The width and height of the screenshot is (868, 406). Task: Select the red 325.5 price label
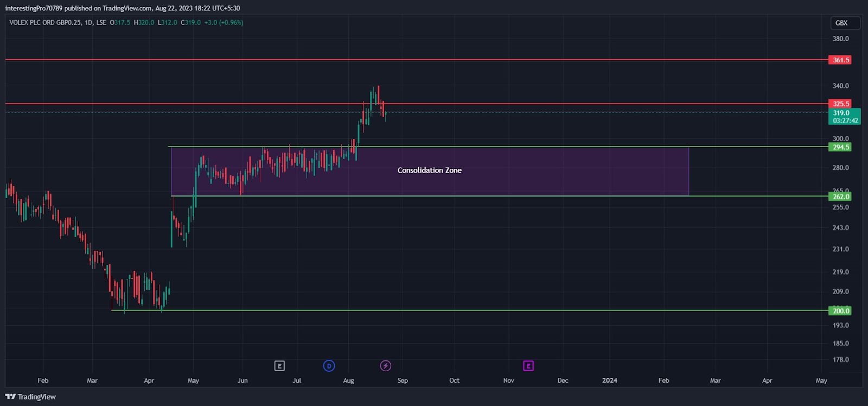[840, 104]
